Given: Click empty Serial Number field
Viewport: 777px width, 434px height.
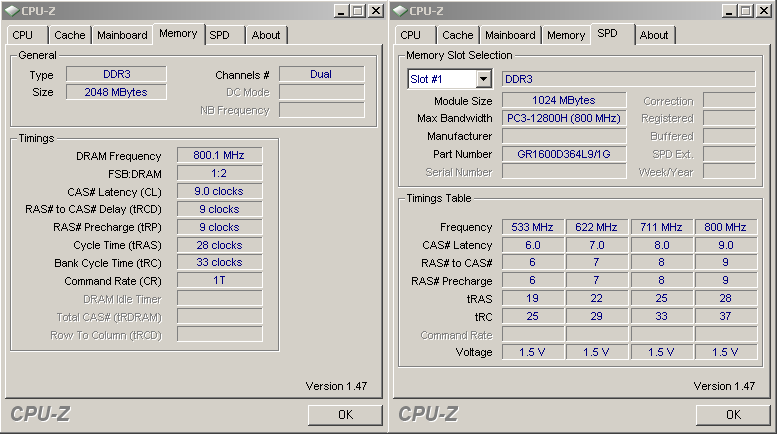Looking at the screenshot, I should pyautogui.click(x=564, y=172).
